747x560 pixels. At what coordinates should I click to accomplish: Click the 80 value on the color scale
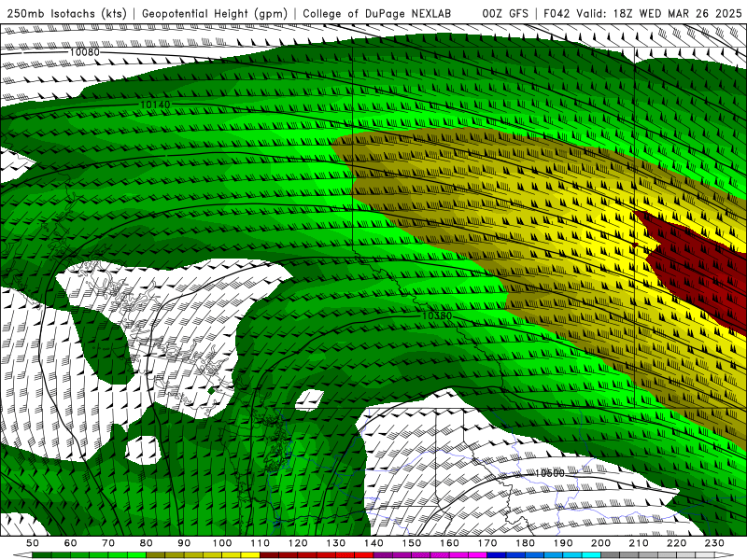coord(147,543)
